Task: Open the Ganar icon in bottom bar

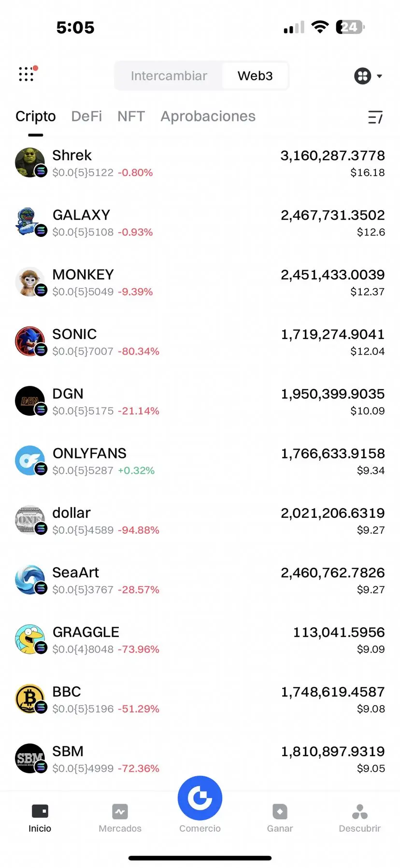Action: pyautogui.click(x=280, y=811)
